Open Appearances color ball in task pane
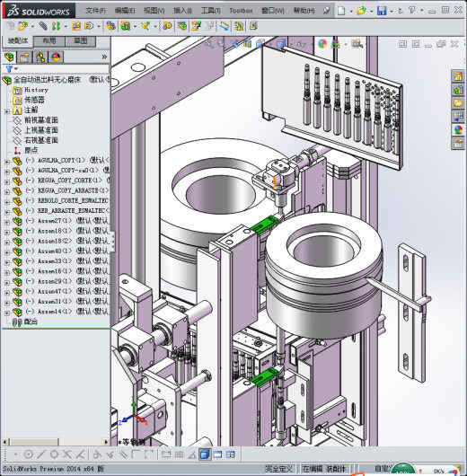The height and width of the screenshot is (476, 467). 458,130
